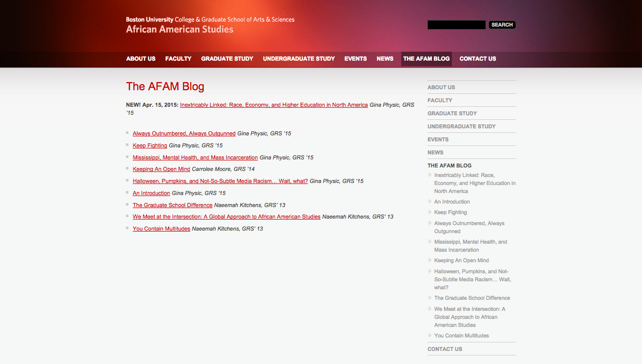This screenshot has width=642, height=364.
Task: Open Contact Us in the top navigation bar
Action: (477, 59)
